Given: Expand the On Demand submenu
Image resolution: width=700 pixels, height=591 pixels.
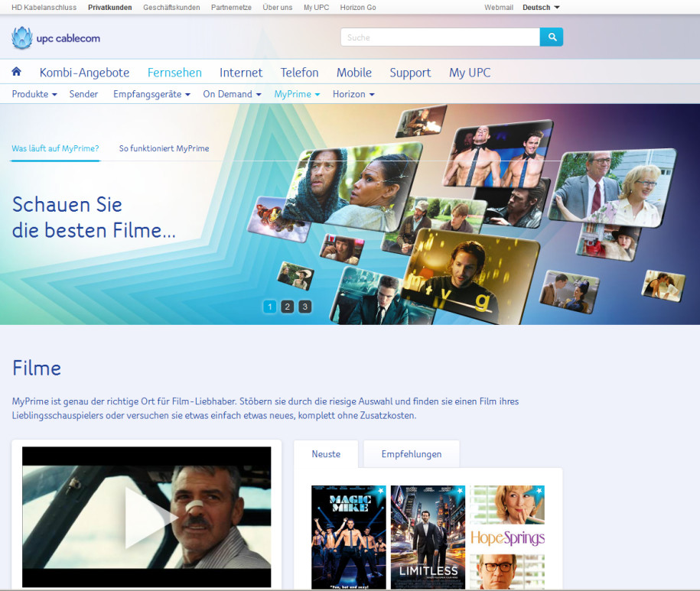Looking at the screenshot, I should click(x=232, y=94).
